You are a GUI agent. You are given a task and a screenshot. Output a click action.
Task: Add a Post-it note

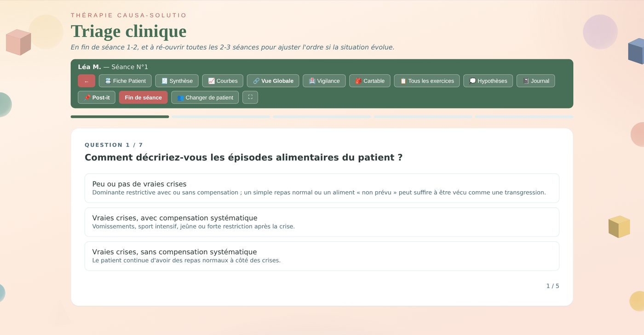coord(97,97)
